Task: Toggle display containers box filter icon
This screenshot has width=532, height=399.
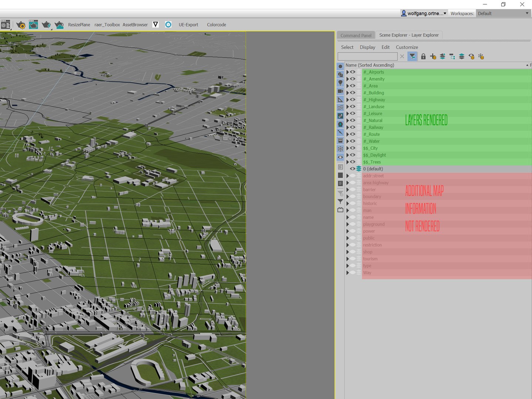Action: point(340,141)
